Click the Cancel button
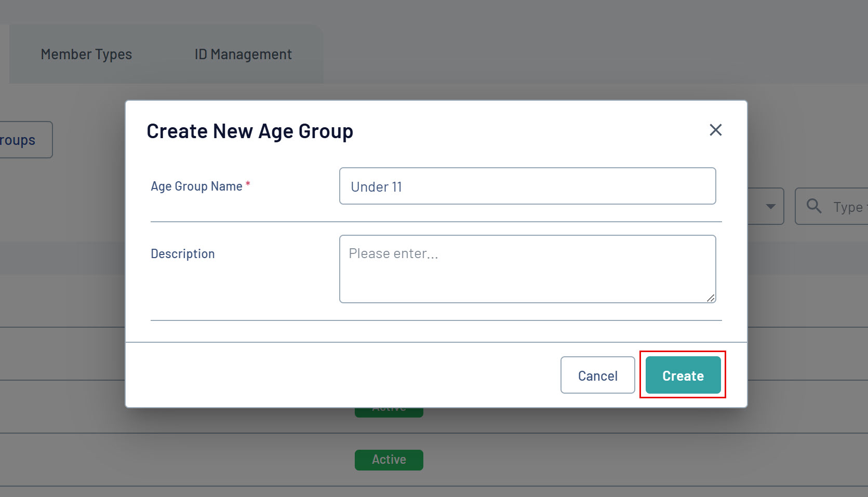Viewport: 868px width, 497px height. point(597,375)
